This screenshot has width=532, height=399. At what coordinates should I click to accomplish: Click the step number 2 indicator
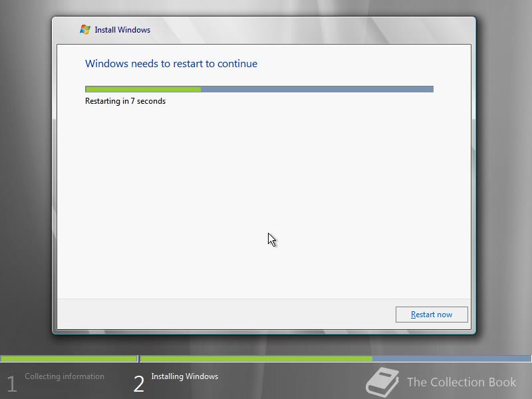tap(139, 384)
